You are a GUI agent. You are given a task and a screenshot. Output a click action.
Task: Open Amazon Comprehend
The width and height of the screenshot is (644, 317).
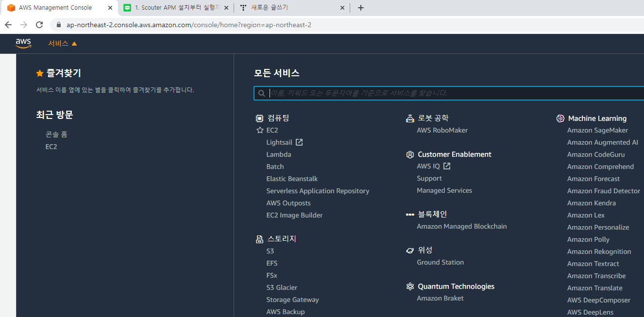600,167
